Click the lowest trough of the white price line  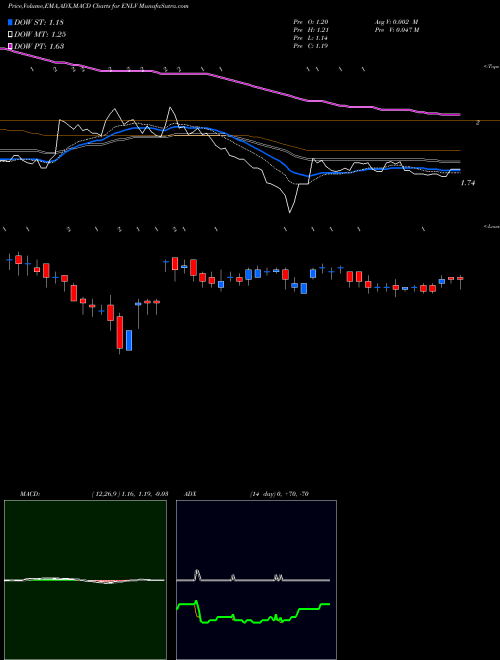290,212
